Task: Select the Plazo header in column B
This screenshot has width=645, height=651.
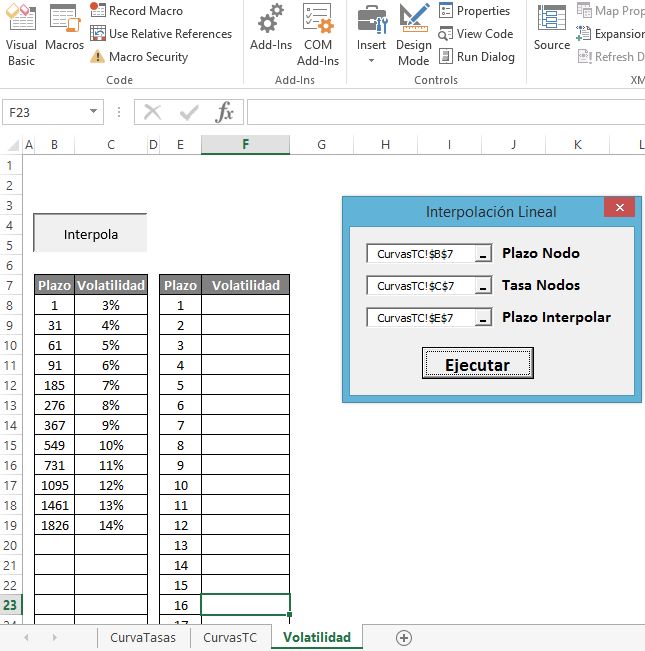Action: [x=54, y=285]
